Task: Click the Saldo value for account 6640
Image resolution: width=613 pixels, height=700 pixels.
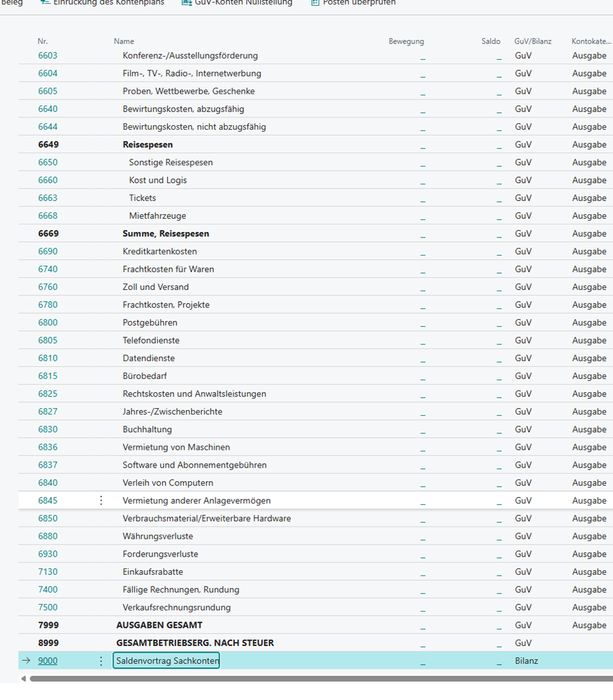Action: coord(499,109)
